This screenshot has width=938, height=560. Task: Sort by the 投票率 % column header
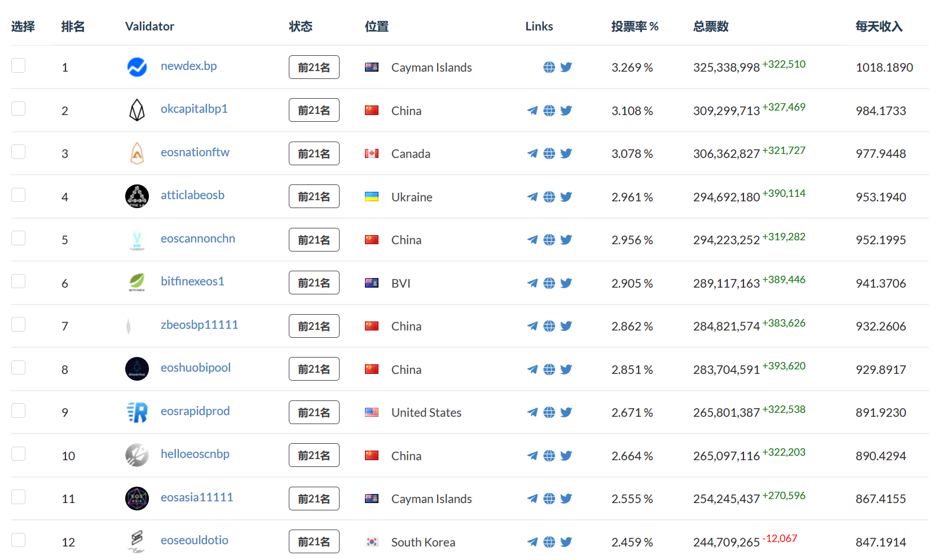coord(635,27)
